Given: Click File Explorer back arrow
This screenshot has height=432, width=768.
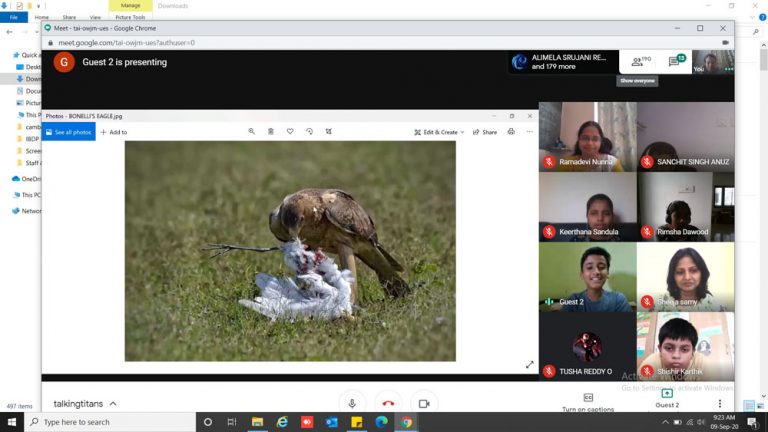Looking at the screenshot, I should [9, 32].
